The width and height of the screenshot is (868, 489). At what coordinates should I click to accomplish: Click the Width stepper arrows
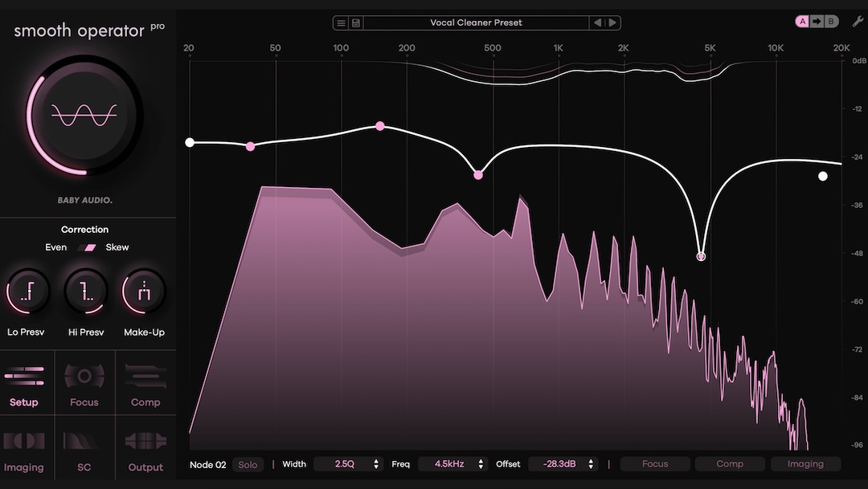[376, 464]
